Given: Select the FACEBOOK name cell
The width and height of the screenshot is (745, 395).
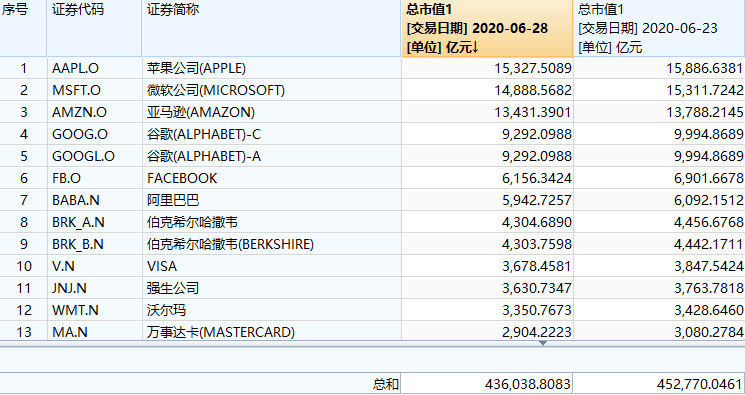Looking at the screenshot, I should pos(271,178).
